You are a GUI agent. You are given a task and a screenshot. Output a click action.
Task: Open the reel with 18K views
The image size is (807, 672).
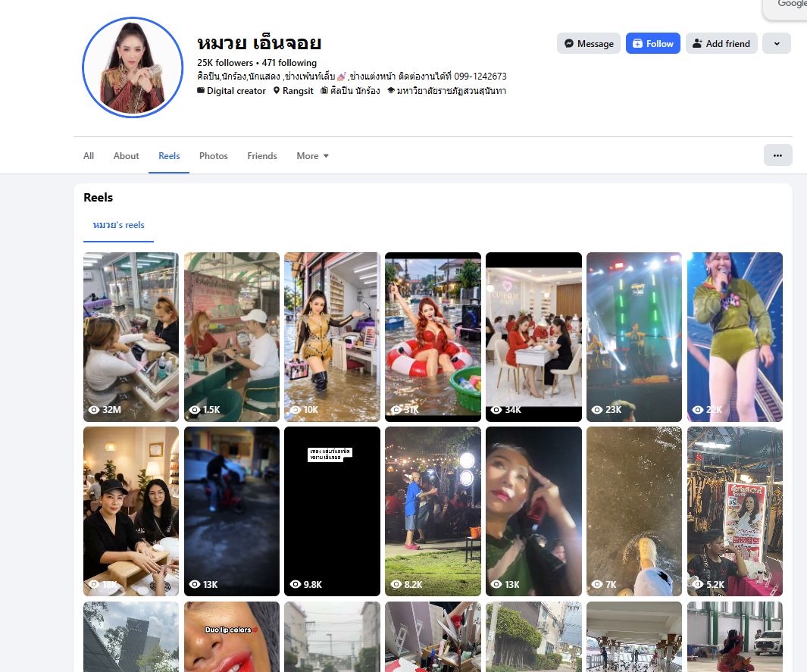coord(131,511)
